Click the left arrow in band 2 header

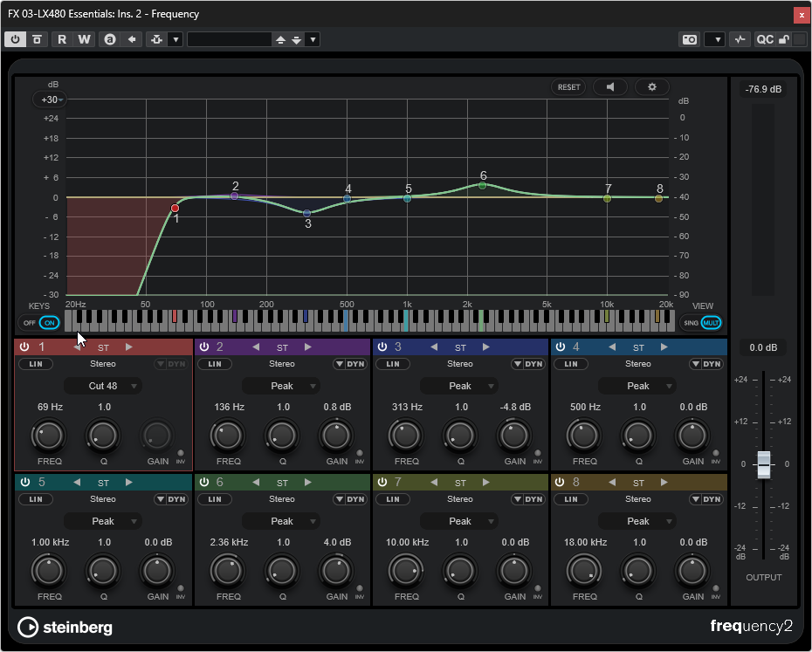tap(256, 347)
